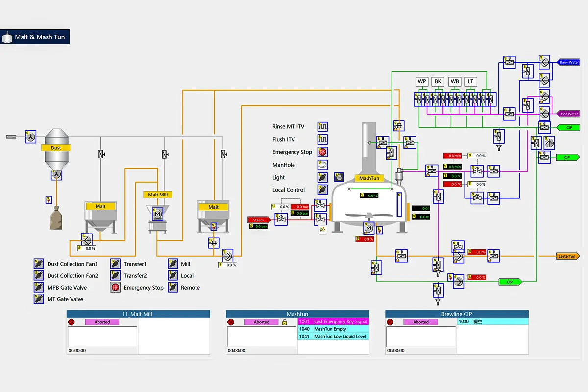Select alarm 1040 MashTun Empty

click(x=333, y=329)
